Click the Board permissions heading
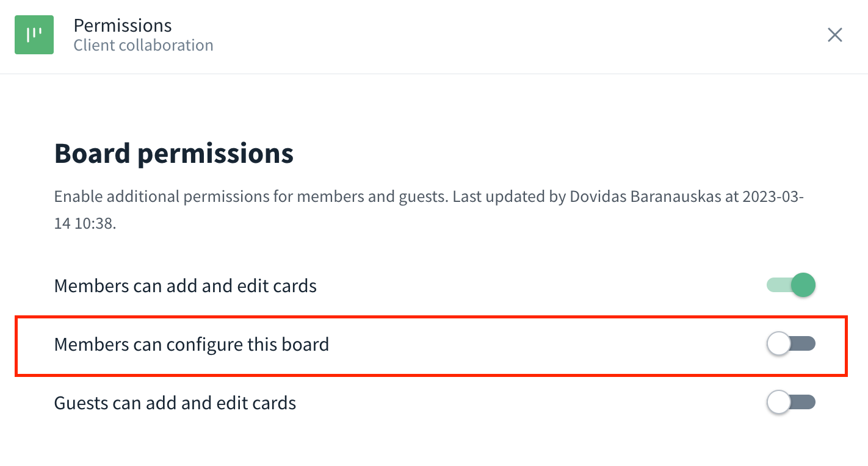Screen dimensions: 868x466 click(x=174, y=154)
